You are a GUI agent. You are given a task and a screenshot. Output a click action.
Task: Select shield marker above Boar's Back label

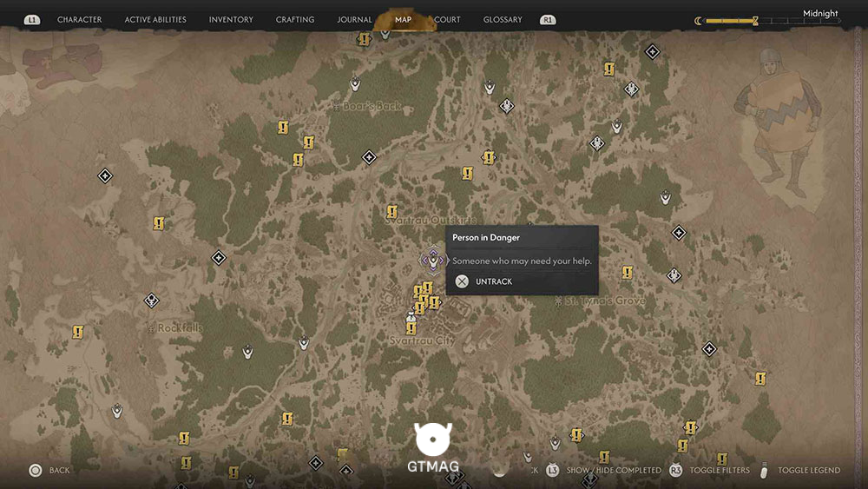[x=355, y=83]
